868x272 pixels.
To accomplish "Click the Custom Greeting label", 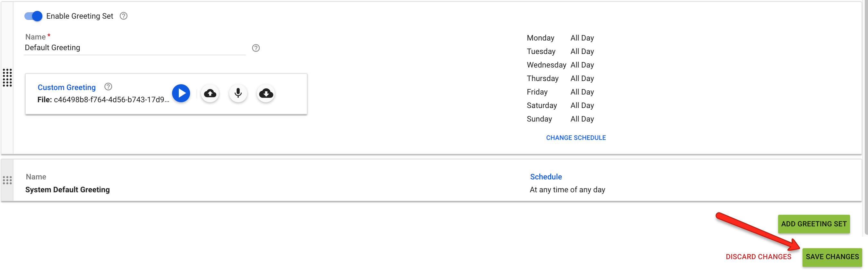I will (67, 87).
